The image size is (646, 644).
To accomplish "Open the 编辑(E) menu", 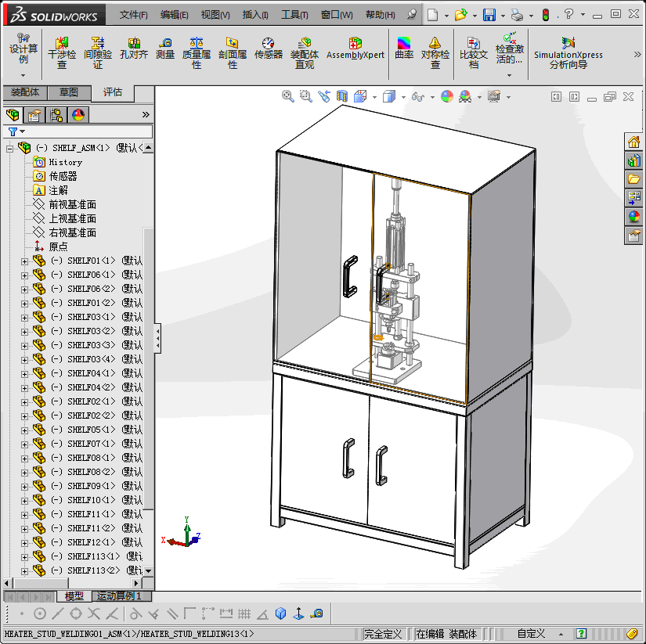I will click(x=175, y=15).
